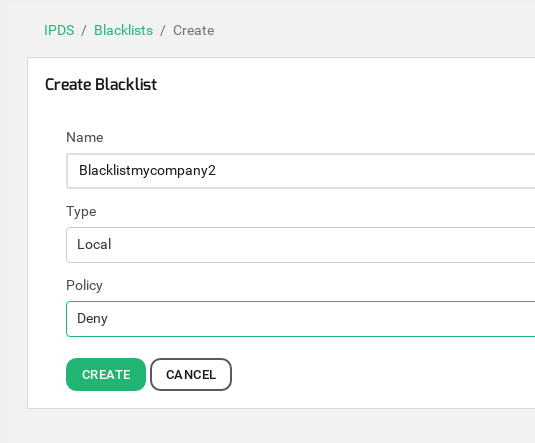
Task: Open the Blacklists breadcrumb link
Action: [124, 30]
